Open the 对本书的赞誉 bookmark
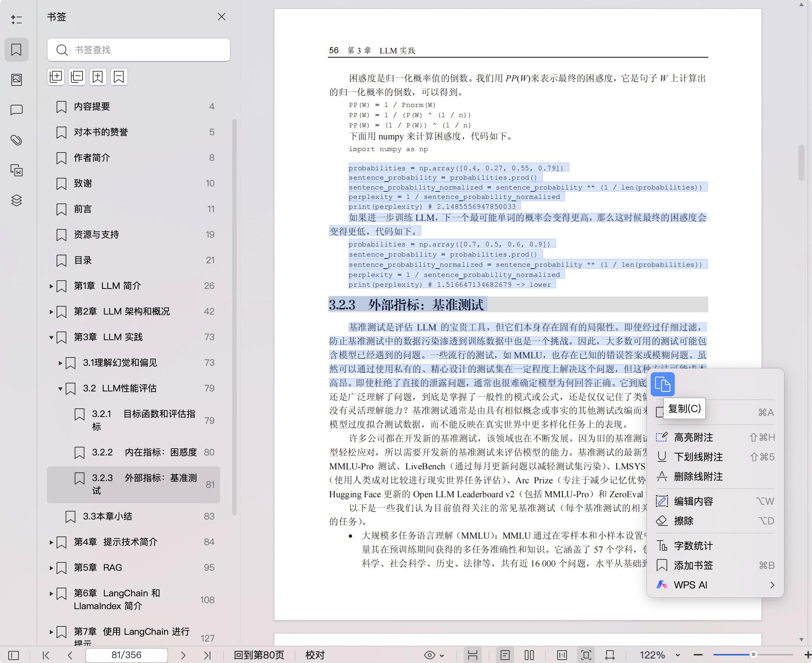The image size is (812, 663). point(133,132)
